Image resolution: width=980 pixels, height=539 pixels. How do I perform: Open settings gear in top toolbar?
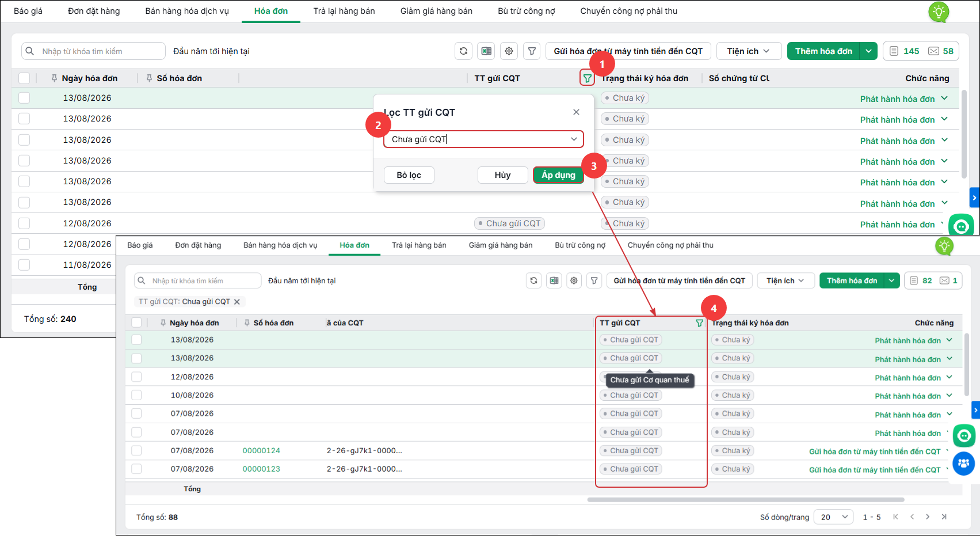[509, 51]
